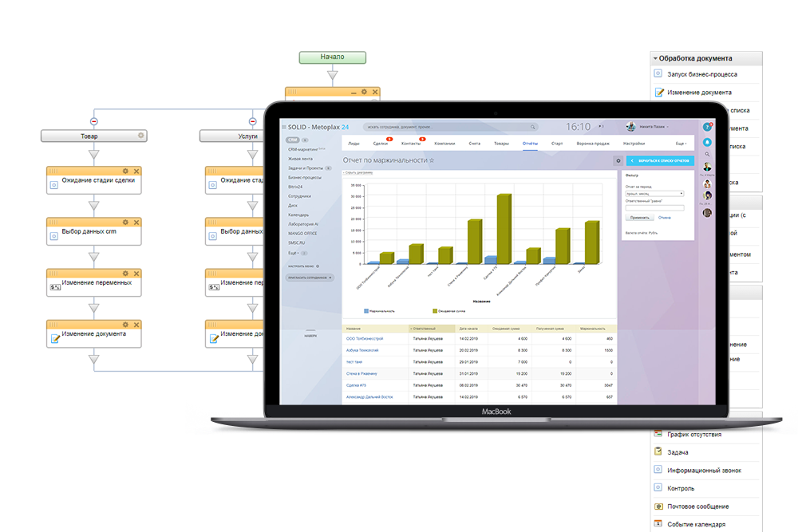Click the 'Контроль' activity icon
The image size is (798, 532).
pyautogui.click(x=658, y=488)
